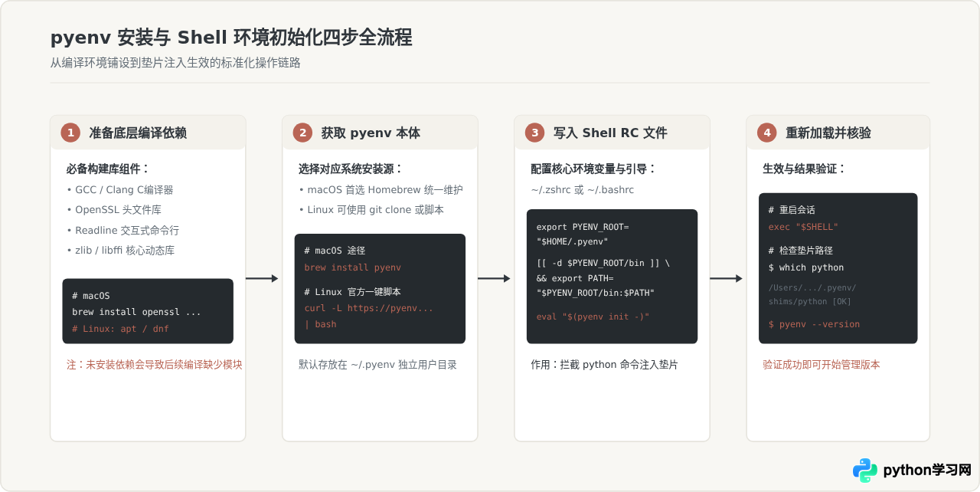Select the card heading "重新加载并核验"
This screenshot has height=492, width=980.
click(x=828, y=133)
